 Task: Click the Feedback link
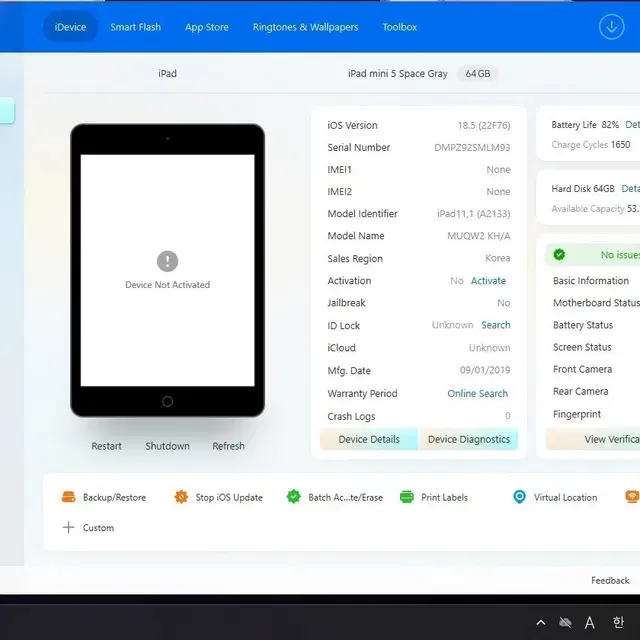pos(610,580)
